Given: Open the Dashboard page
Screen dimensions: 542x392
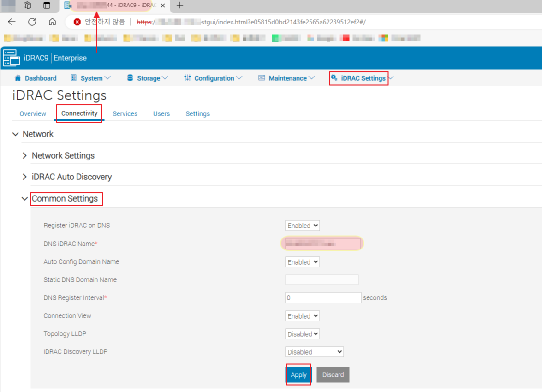Looking at the screenshot, I should pyautogui.click(x=41, y=78).
